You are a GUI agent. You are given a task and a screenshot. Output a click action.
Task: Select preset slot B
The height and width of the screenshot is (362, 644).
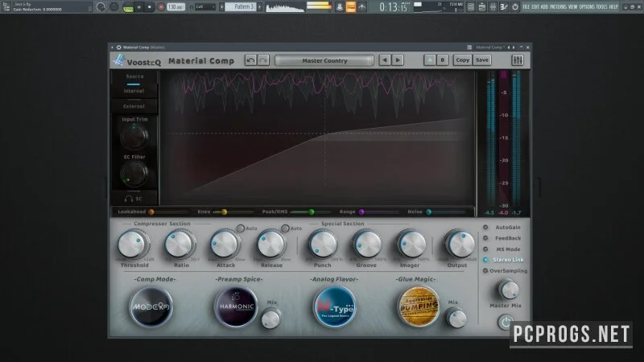pyautogui.click(x=442, y=60)
